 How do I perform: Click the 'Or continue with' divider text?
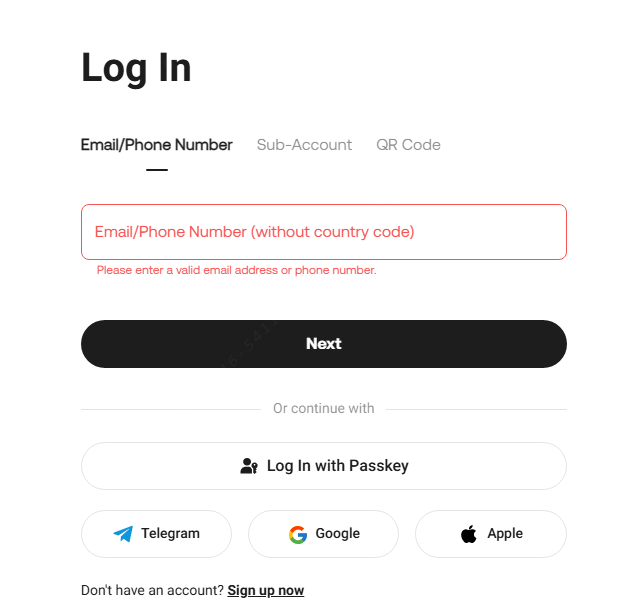point(323,408)
